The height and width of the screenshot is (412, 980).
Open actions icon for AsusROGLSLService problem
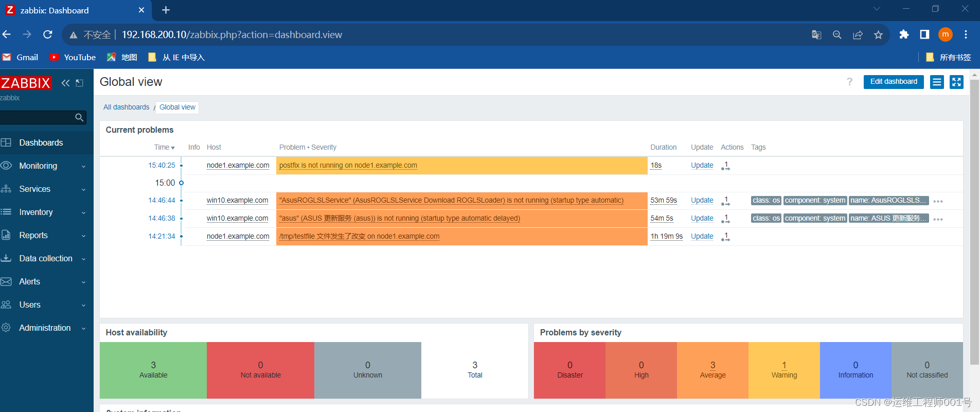725,201
